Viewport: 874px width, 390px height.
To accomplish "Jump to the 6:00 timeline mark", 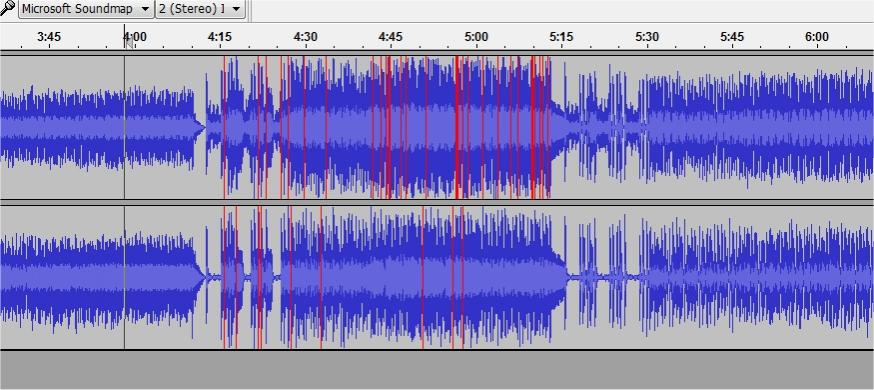I will (x=817, y=37).
